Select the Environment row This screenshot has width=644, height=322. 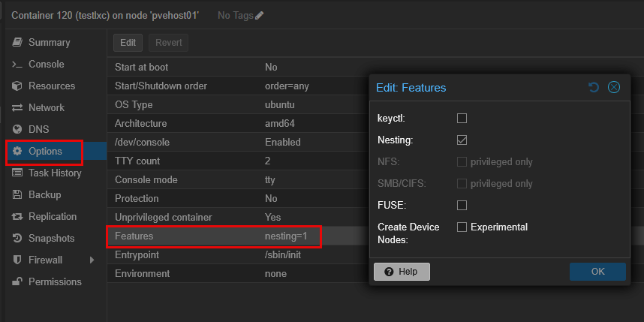238,273
